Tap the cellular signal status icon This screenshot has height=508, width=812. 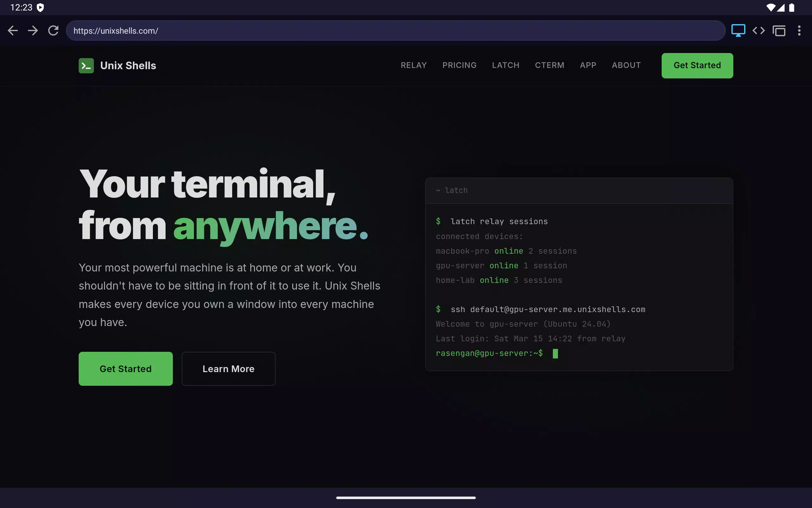tap(781, 7)
